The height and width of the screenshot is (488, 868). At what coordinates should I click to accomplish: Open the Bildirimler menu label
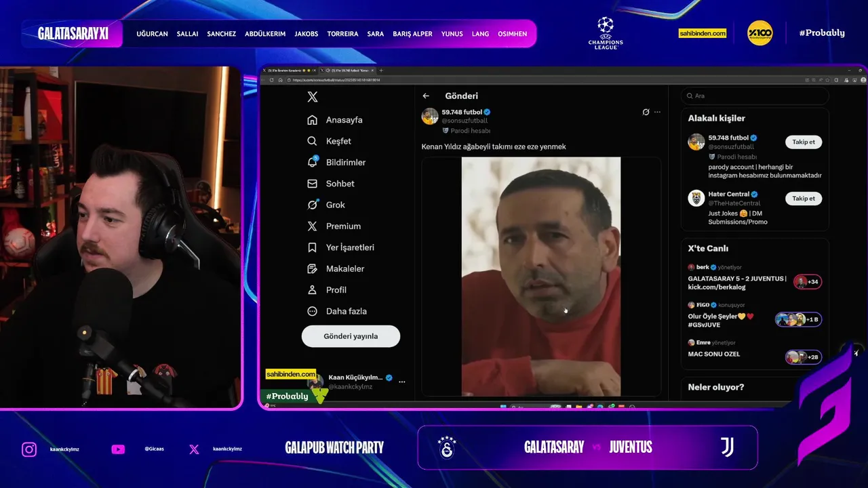point(346,163)
